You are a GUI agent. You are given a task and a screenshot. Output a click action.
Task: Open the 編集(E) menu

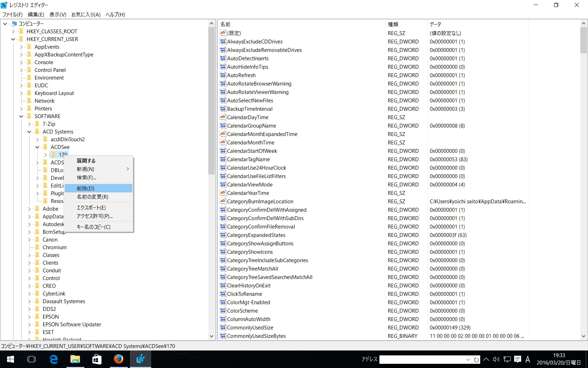tap(36, 14)
